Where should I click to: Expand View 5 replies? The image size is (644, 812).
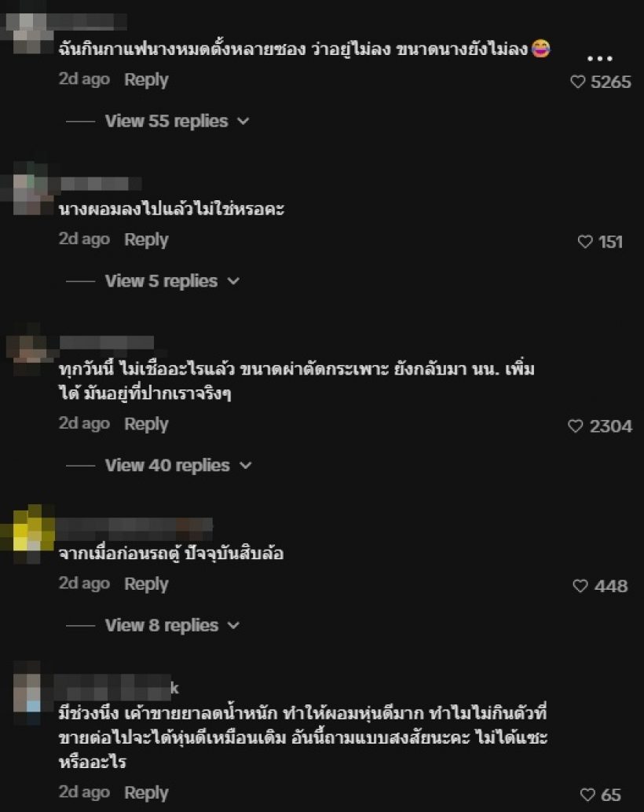click(172, 281)
